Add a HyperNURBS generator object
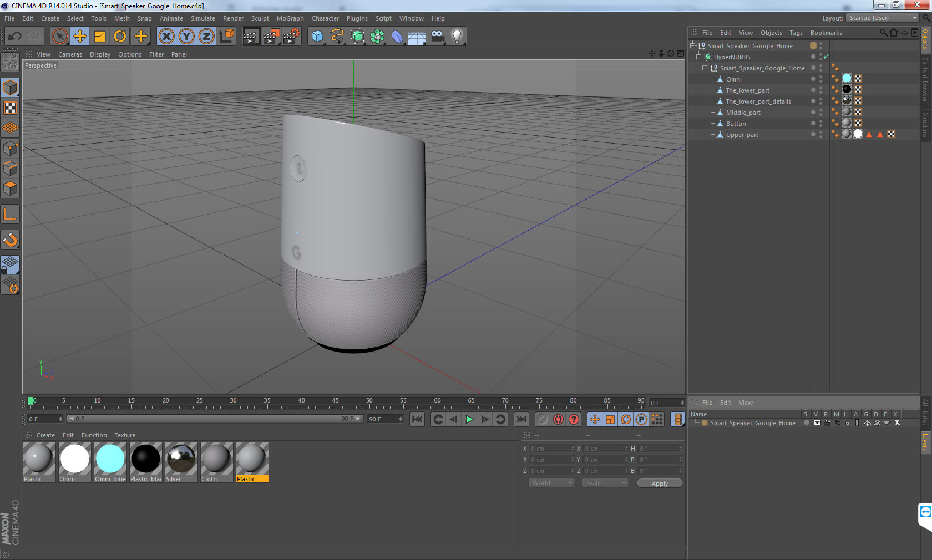932x560 pixels. click(x=357, y=37)
